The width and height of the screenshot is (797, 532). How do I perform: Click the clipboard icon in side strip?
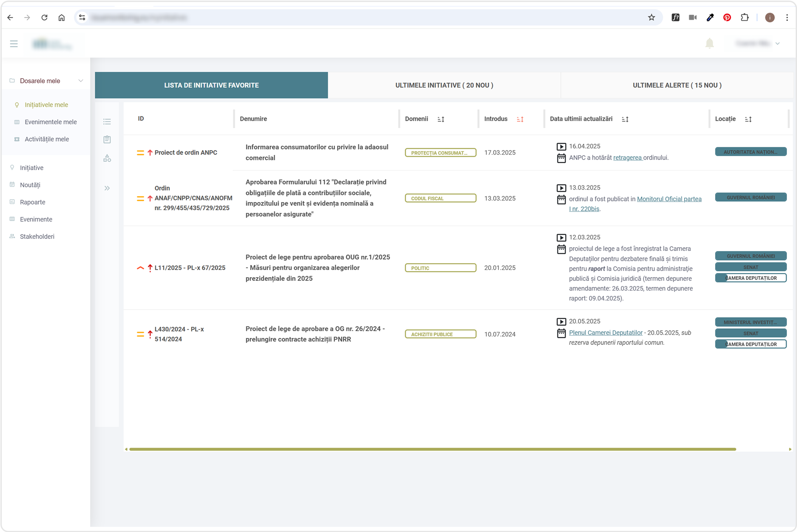click(107, 139)
